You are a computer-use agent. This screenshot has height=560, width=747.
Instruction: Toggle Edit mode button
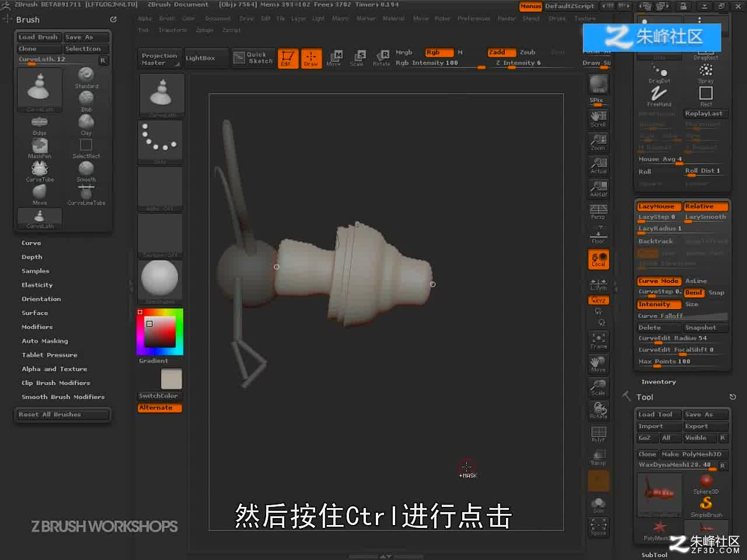point(287,58)
